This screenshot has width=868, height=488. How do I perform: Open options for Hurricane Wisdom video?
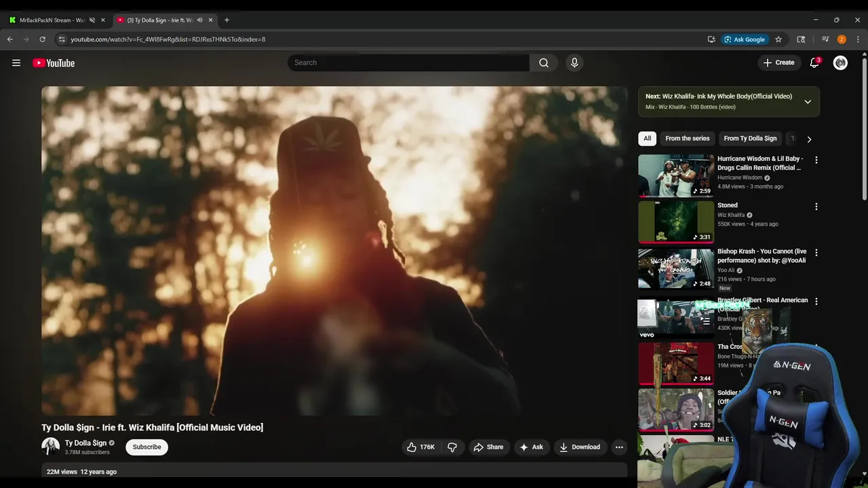[x=816, y=161]
